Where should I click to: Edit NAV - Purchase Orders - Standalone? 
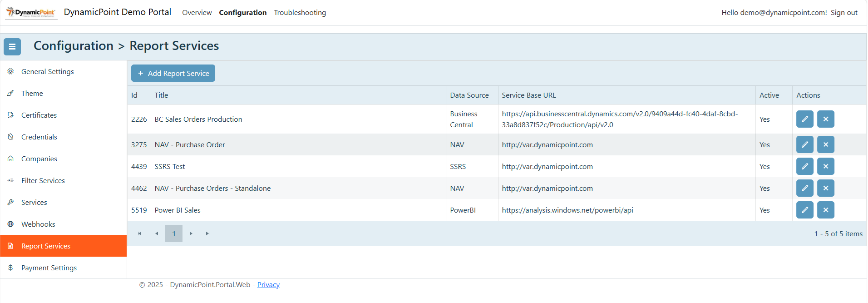point(804,188)
